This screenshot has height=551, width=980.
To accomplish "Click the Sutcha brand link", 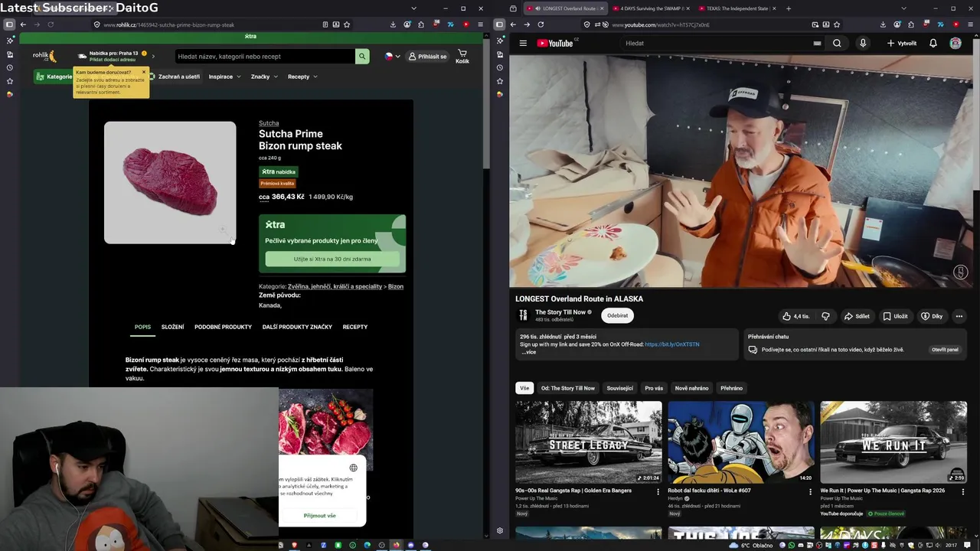I will coord(269,123).
